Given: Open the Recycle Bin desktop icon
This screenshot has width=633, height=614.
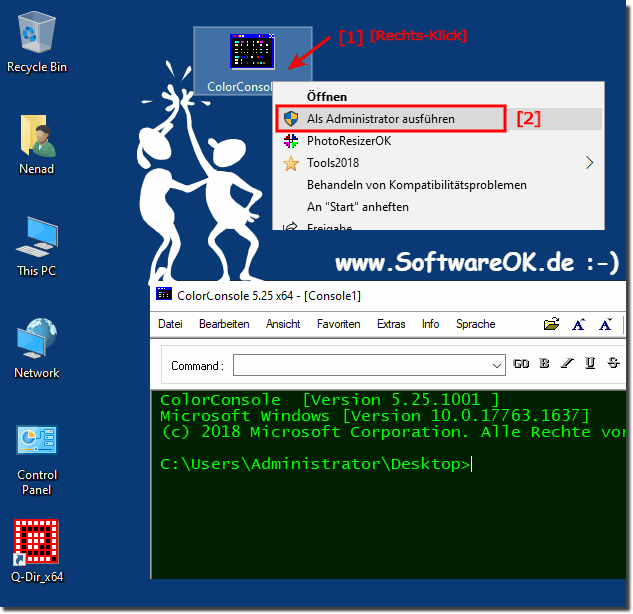Looking at the screenshot, I should 36,42.
